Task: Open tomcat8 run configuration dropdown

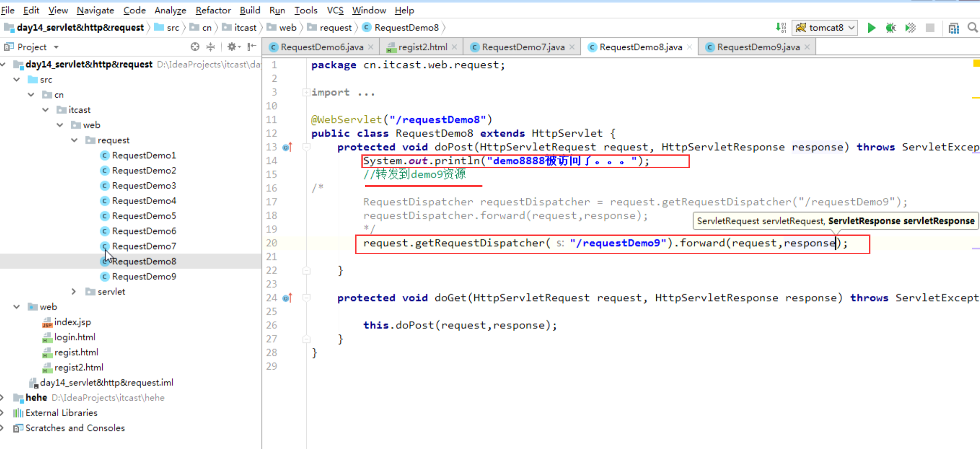Action: click(x=825, y=28)
